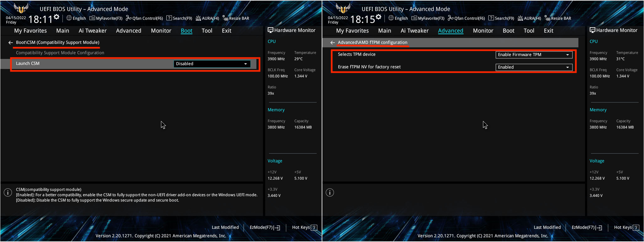Image resolution: width=644 pixels, height=242 pixels.
Task: Go to the Exit tab in right BIOS
Action: (549, 31)
